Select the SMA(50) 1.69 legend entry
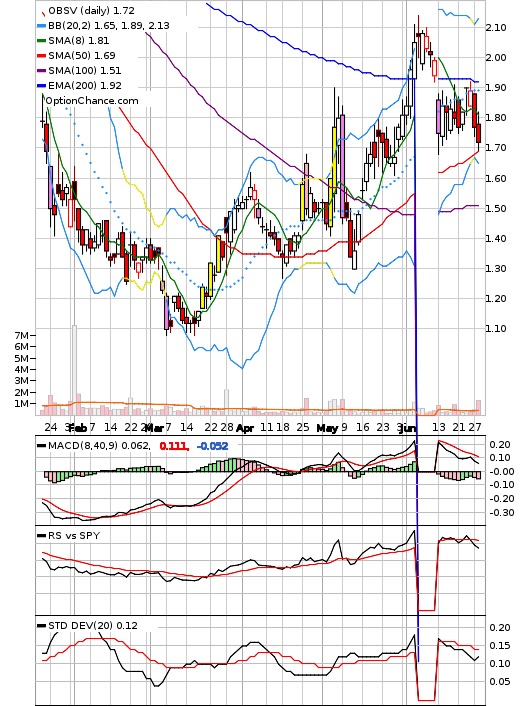Screen dimensions: 526x706 pos(82,55)
